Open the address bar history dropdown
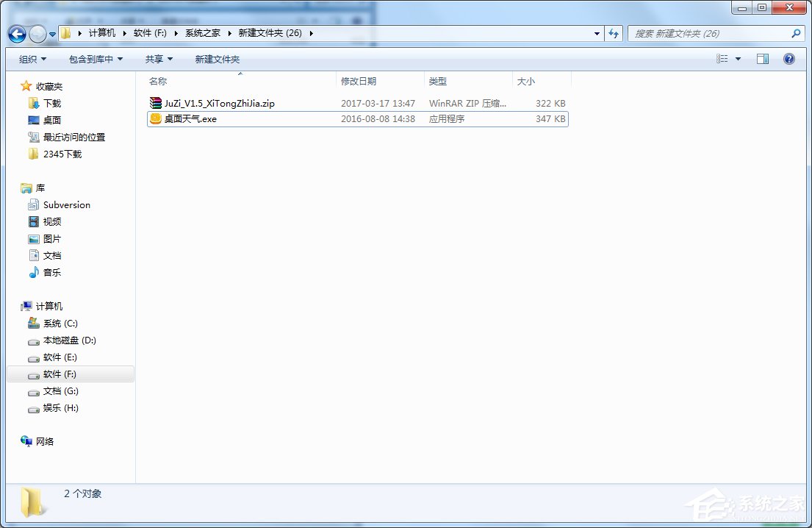812x528 pixels. pyautogui.click(x=597, y=34)
